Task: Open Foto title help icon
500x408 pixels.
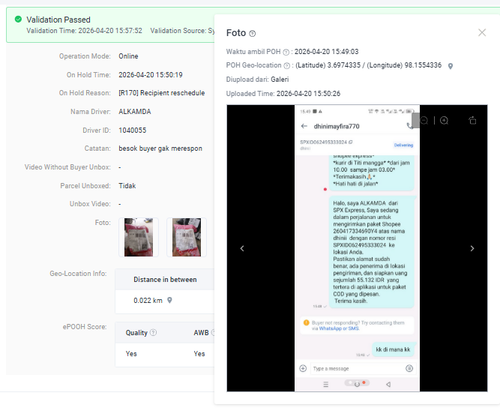Action: pos(253,33)
